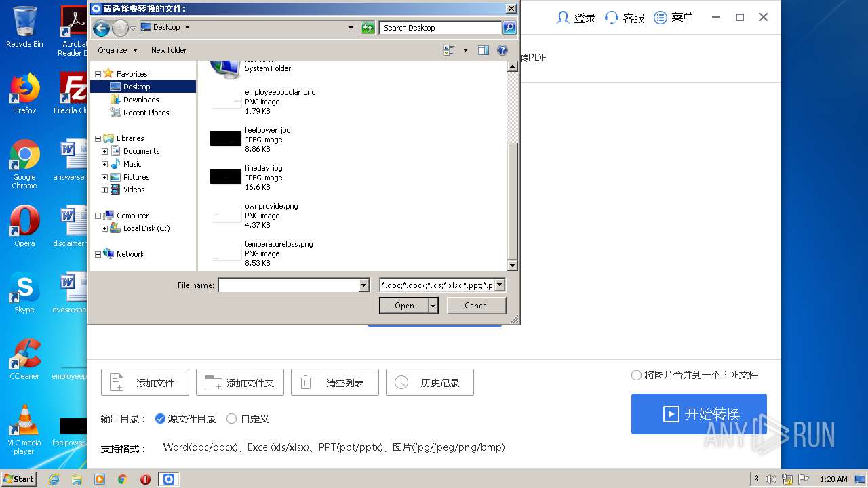The image size is (868, 488).
Task: Open Recycle Bin desktop icon
Action: 24,27
